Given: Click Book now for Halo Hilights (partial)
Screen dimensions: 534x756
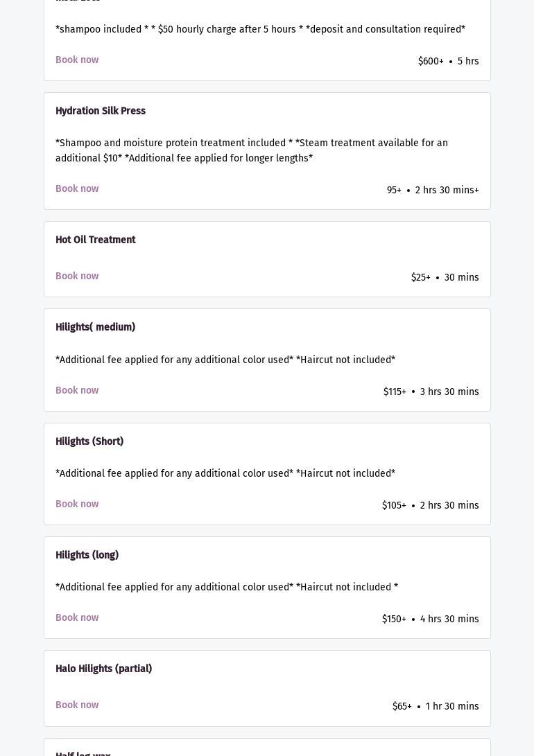Looking at the screenshot, I should [77, 705].
